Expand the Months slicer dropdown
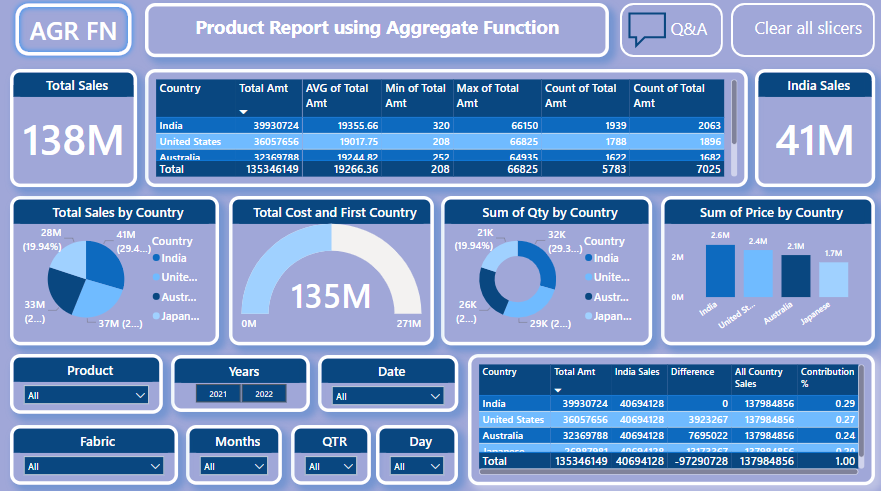Screen dimensions: 881x491 [x=234, y=466]
